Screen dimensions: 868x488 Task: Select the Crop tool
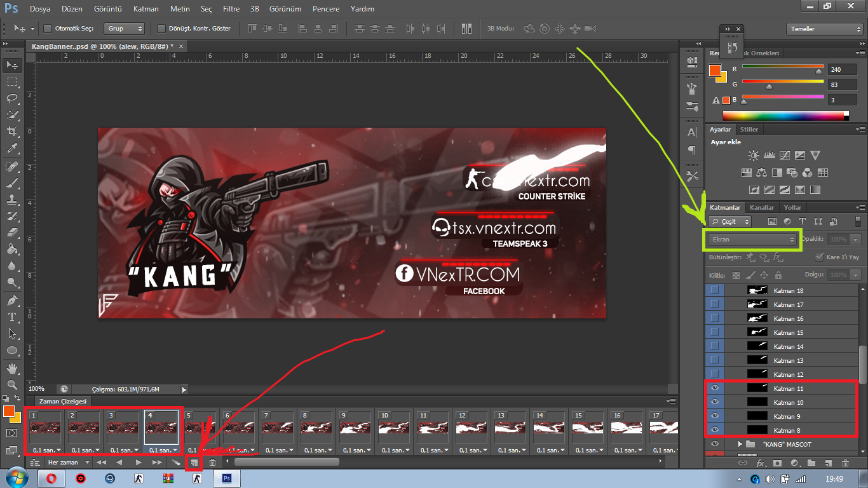[11, 132]
